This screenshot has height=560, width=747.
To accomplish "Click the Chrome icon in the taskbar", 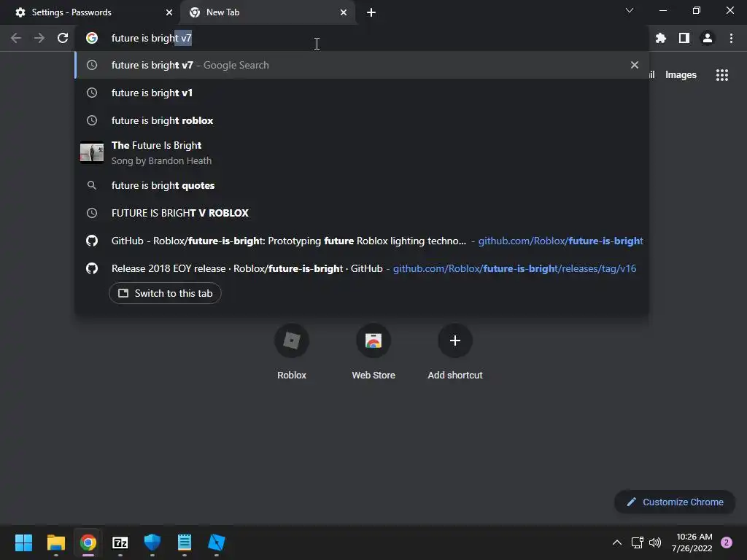I will pos(88,542).
